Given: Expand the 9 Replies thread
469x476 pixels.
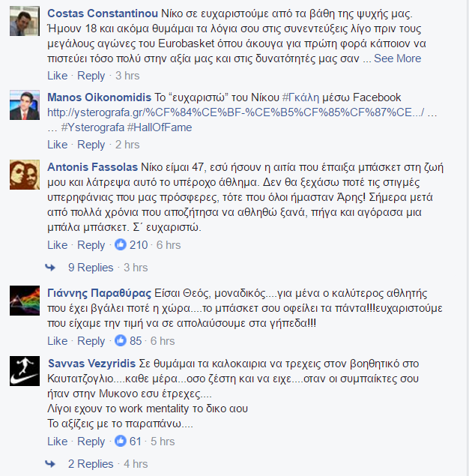Looking at the screenshot, I should (91, 268).
